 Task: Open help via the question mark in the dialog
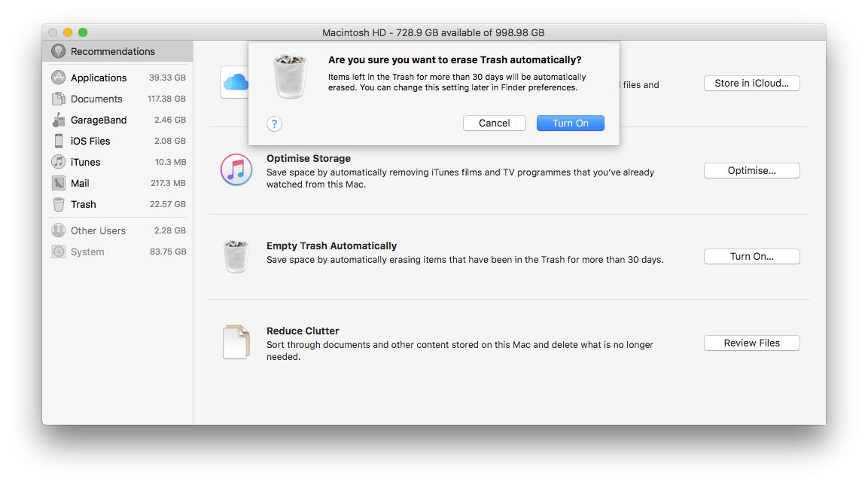click(x=274, y=124)
